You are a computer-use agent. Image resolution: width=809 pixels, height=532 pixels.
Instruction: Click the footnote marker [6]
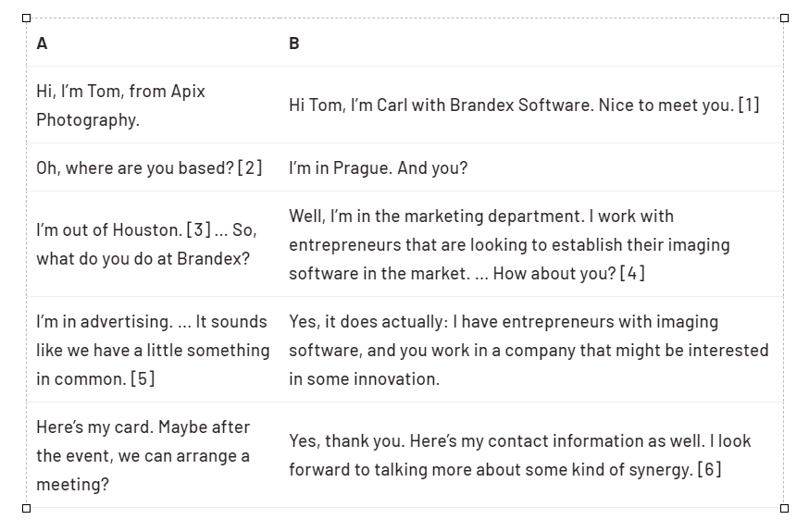coord(709,470)
